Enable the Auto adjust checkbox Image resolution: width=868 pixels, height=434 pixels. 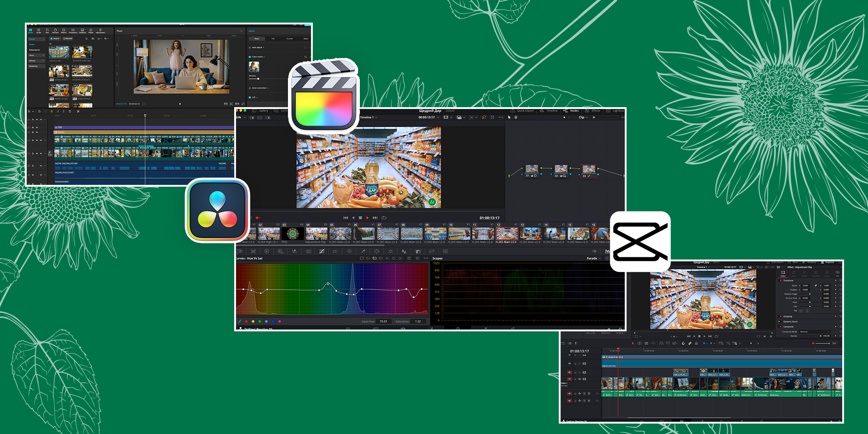coord(250,47)
